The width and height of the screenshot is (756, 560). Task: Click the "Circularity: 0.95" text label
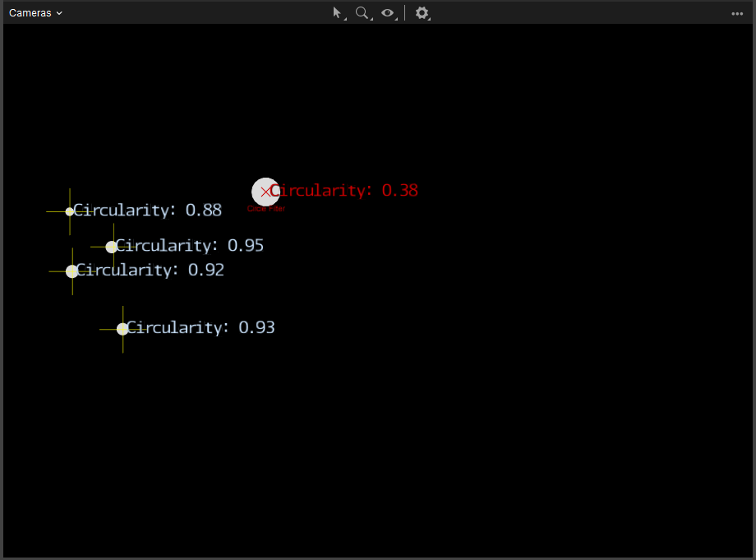point(191,246)
